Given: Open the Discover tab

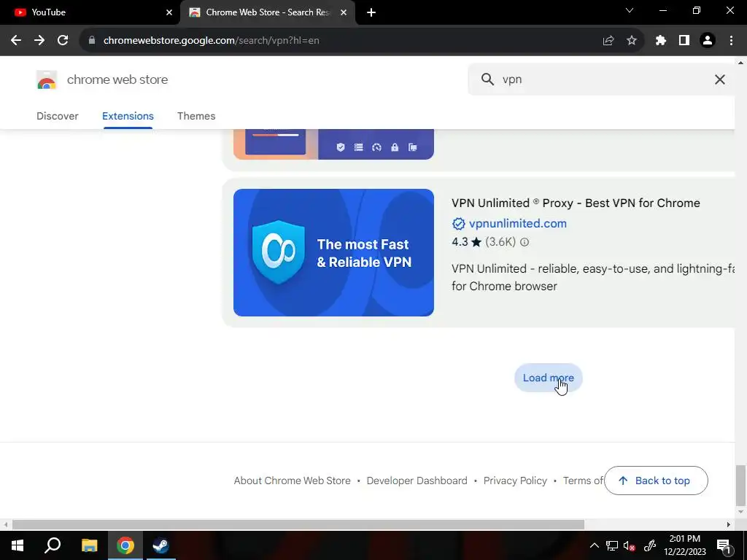Looking at the screenshot, I should 57,116.
